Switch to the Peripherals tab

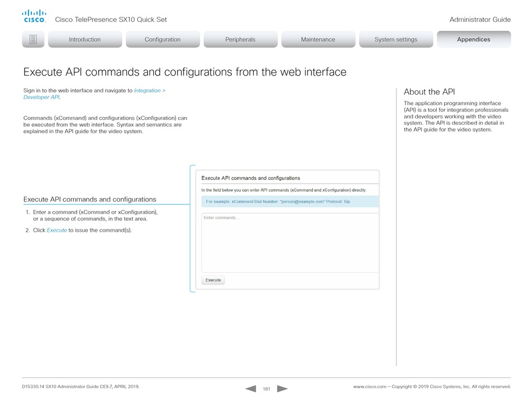[x=240, y=39]
